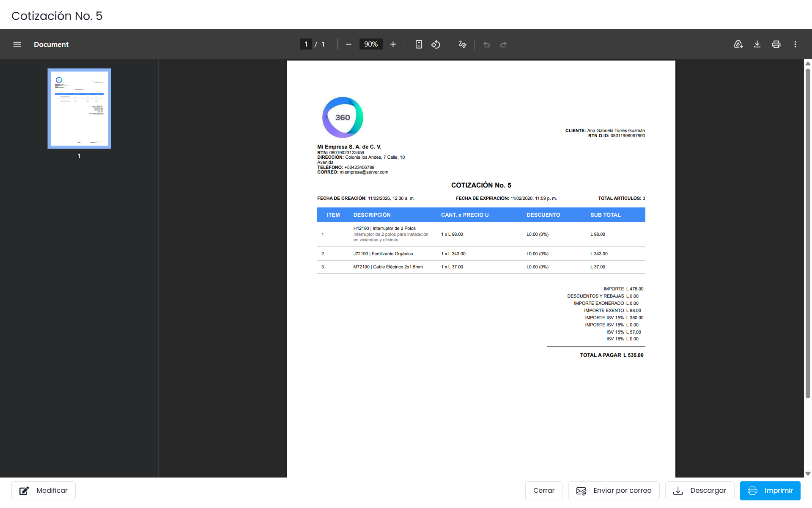The image size is (812, 508).
Task: Click the current page number field
Action: 306,44
